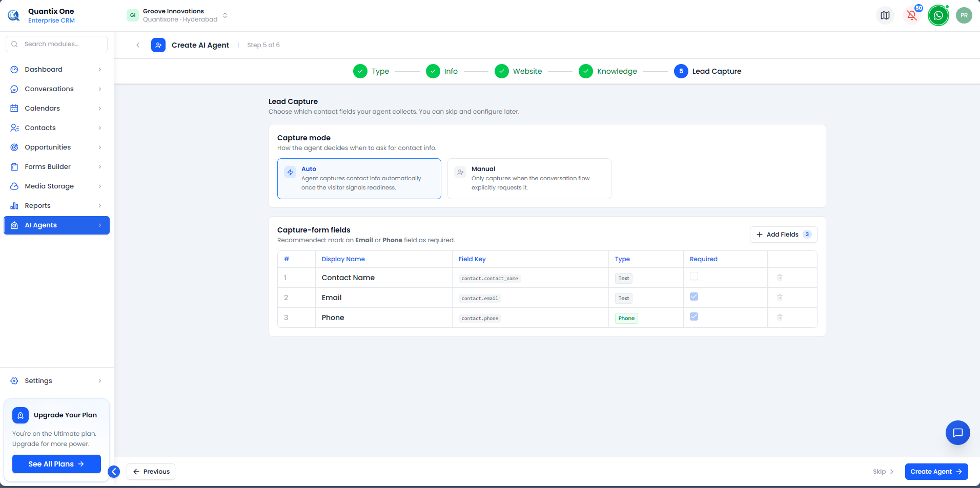Collapse sidebar with blue circle arrow
This screenshot has height=488, width=980.
coord(114,472)
